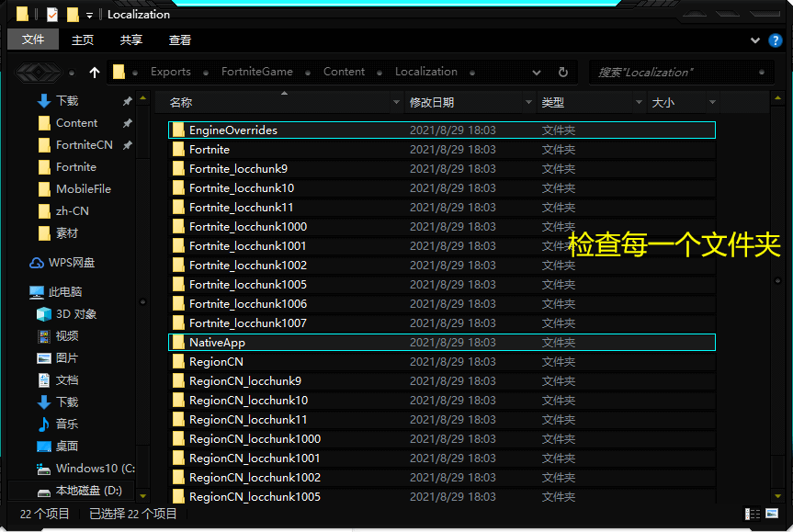This screenshot has height=532, width=793.
Task: Open the help question mark icon
Action: click(775, 40)
